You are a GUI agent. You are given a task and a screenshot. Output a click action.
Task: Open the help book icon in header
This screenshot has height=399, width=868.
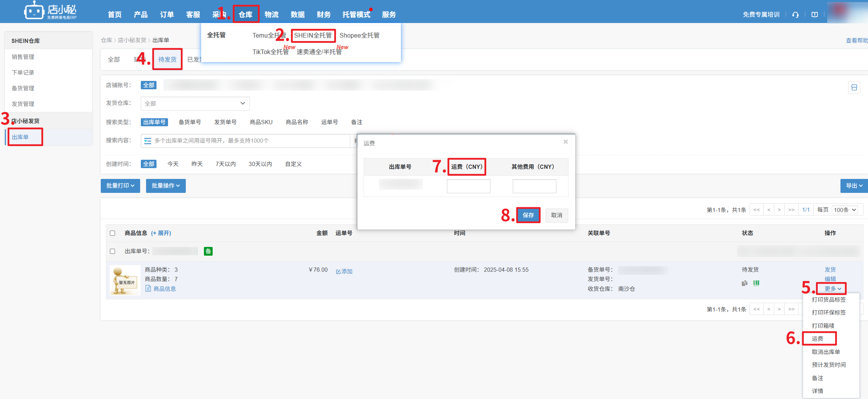(814, 15)
